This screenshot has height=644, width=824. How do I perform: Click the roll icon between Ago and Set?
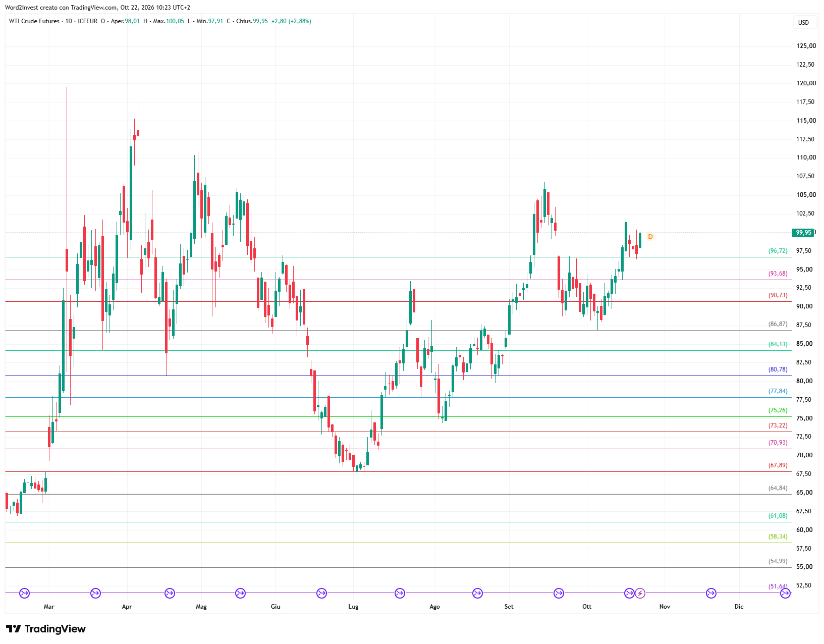[x=477, y=593]
